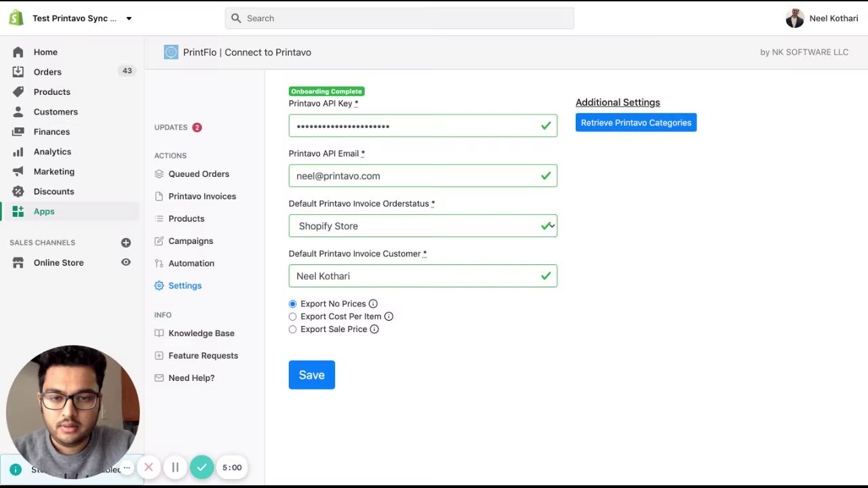
Task: Click info icon beside Export No Prices
Action: tap(373, 304)
